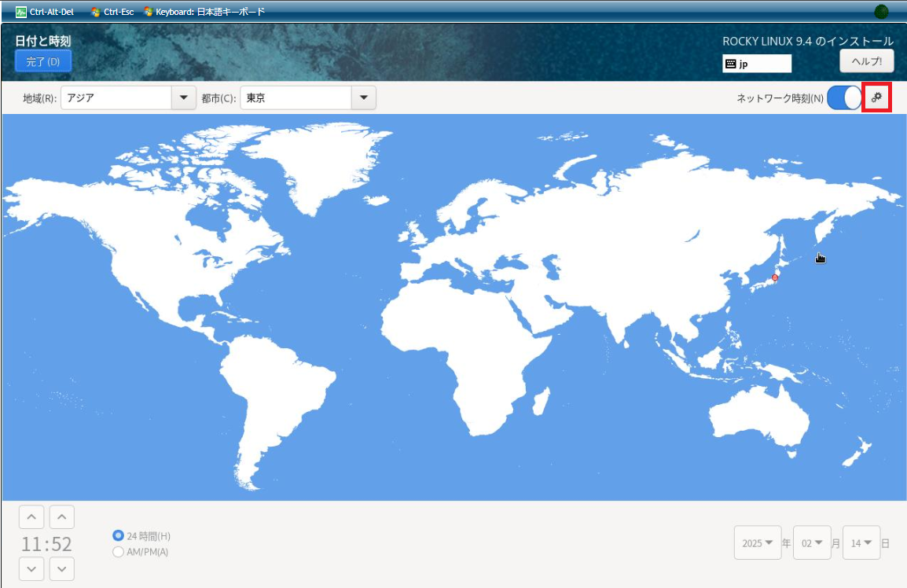Click the ヘルプ! help button
Image resolution: width=907 pixels, height=588 pixels.
pos(866,61)
